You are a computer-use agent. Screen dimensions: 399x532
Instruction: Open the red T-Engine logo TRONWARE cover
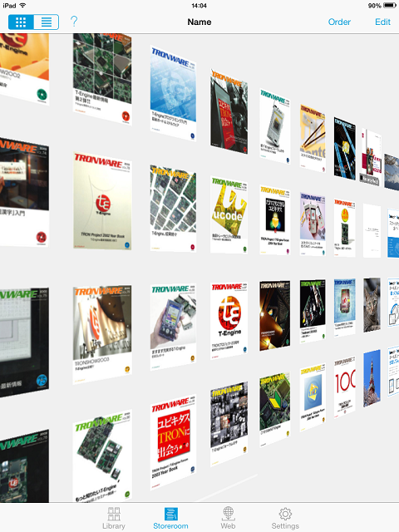(x=229, y=320)
